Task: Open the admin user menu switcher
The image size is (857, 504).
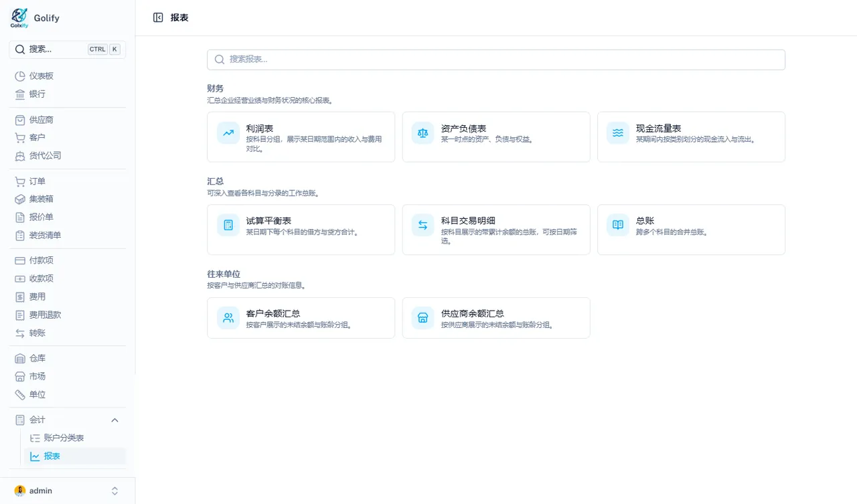Action: pos(114,491)
